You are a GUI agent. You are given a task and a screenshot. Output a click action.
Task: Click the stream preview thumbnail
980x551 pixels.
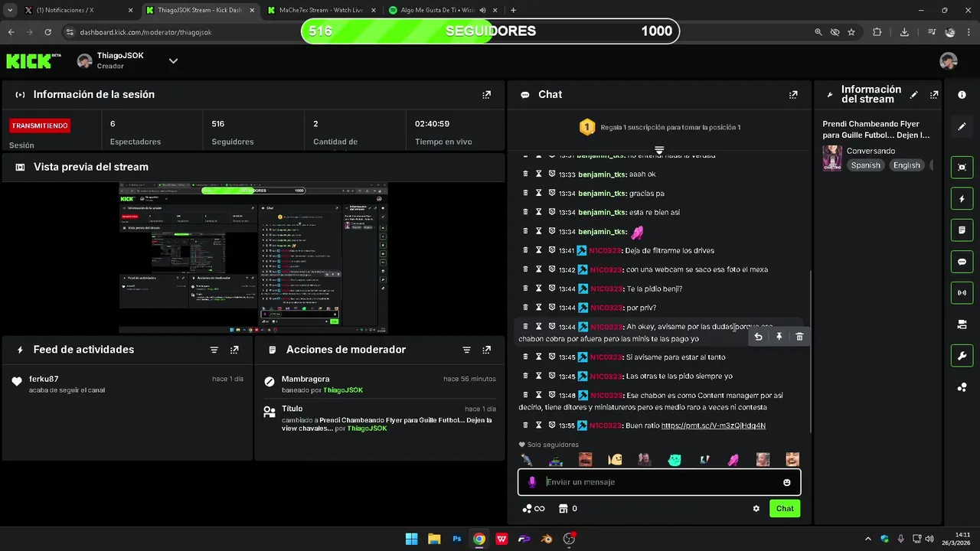coord(253,258)
